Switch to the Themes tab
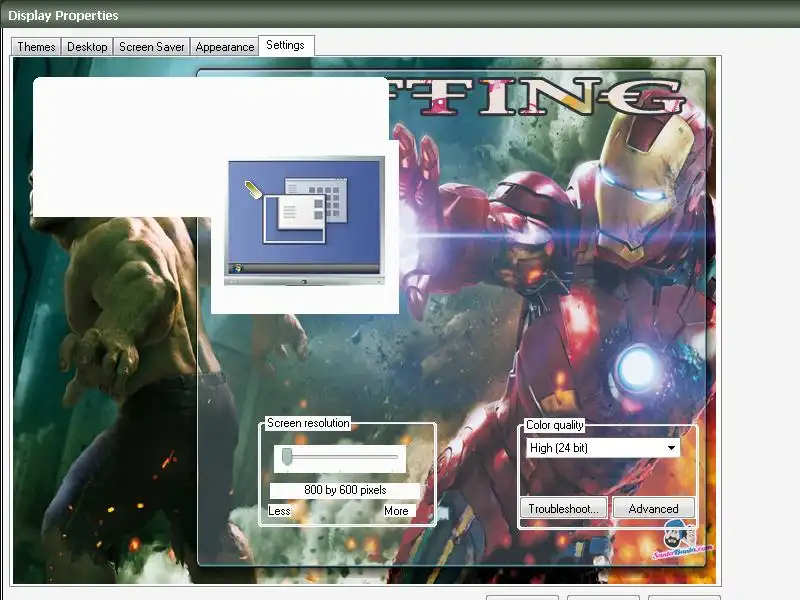Viewport: 800px width, 600px height. click(36, 46)
